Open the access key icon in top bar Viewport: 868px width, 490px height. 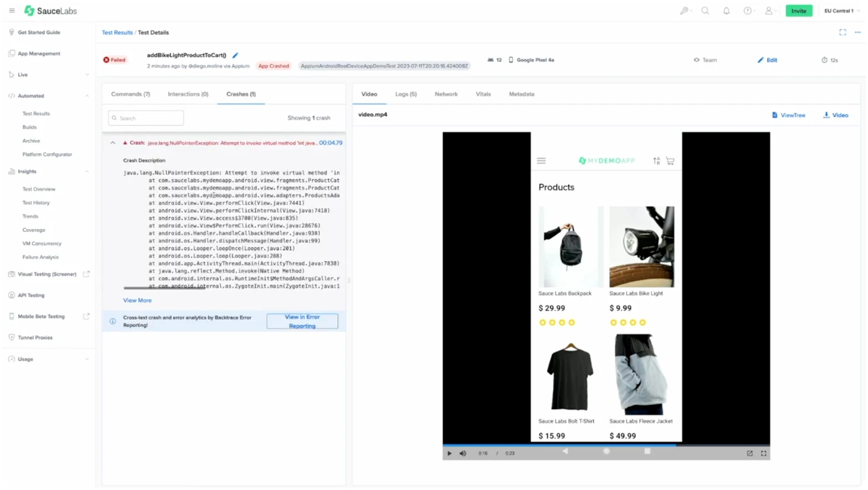[684, 11]
